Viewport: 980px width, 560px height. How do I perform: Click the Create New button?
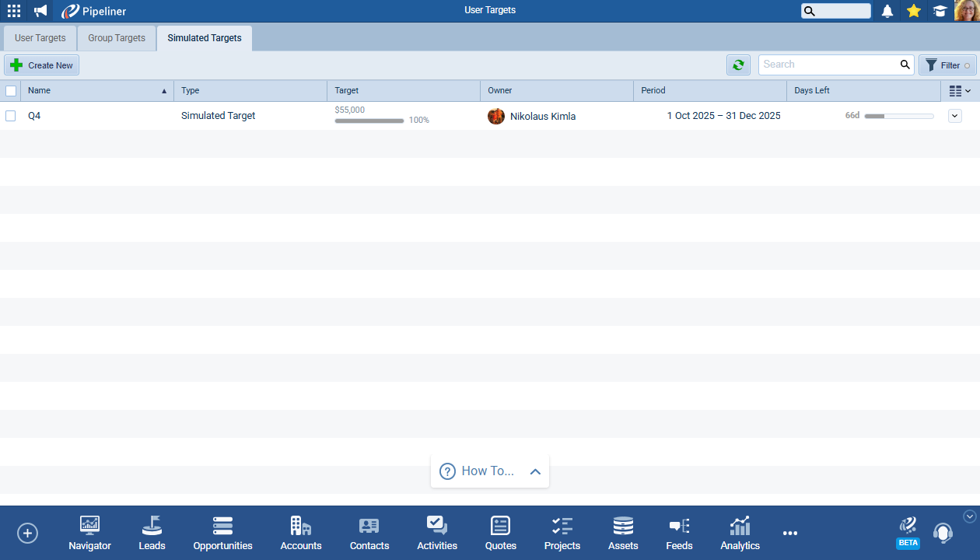tap(42, 65)
